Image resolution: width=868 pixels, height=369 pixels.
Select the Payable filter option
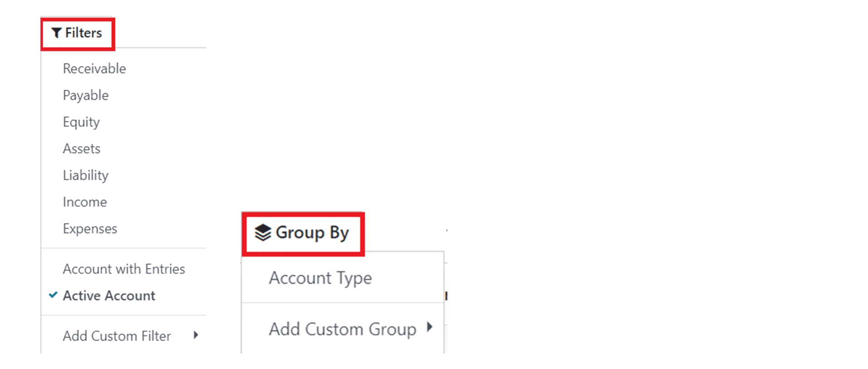(x=86, y=95)
